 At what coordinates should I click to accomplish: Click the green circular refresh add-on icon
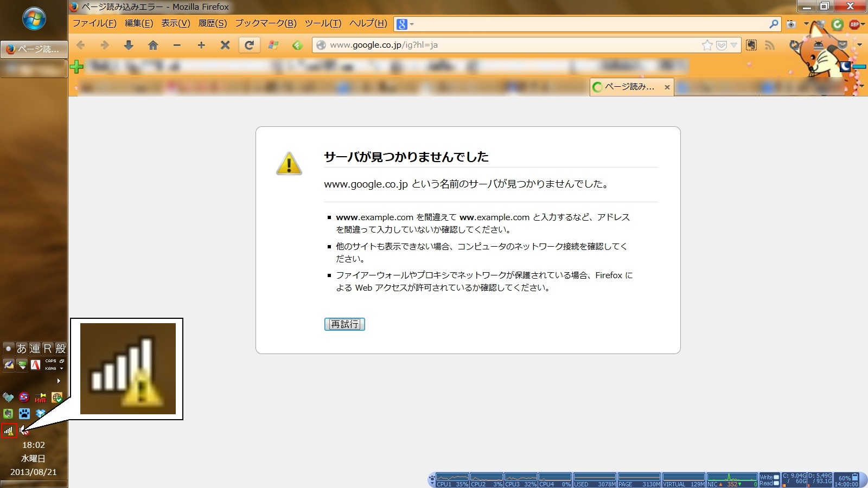coord(837,24)
